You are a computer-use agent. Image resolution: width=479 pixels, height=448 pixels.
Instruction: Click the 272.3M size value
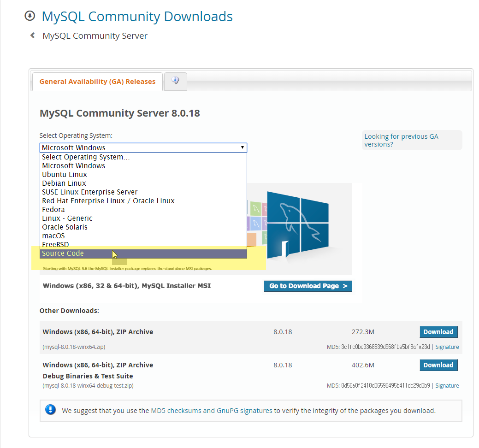tap(363, 332)
